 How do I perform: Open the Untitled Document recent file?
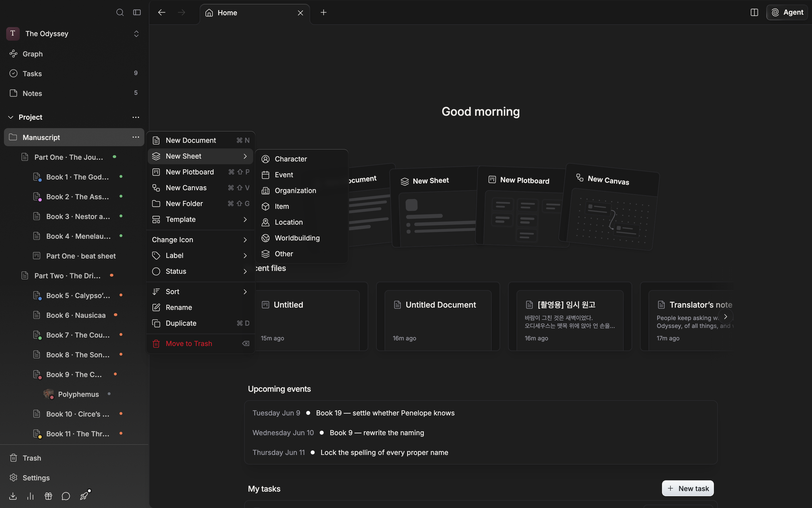[438, 316]
